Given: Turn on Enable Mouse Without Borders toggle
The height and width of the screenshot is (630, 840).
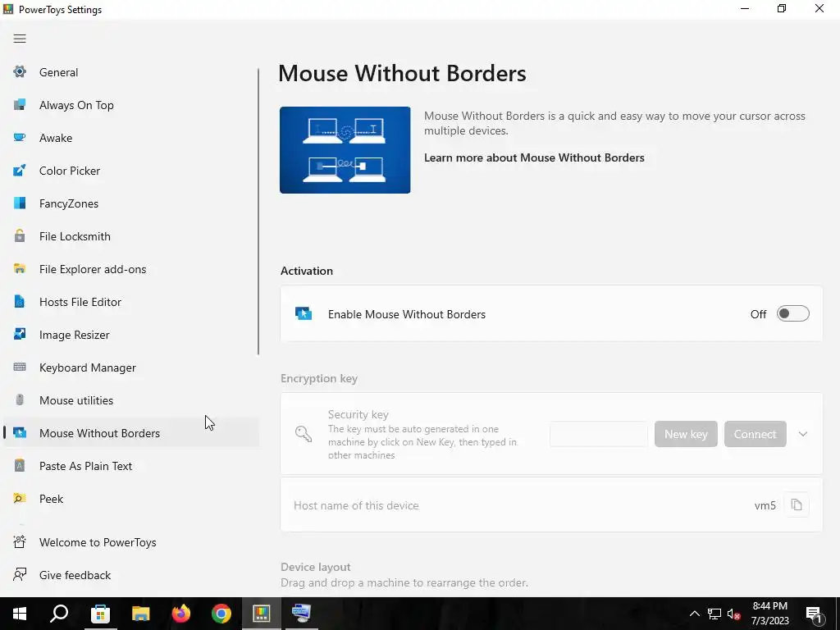Looking at the screenshot, I should pyautogui.click(x=793, y=314).
